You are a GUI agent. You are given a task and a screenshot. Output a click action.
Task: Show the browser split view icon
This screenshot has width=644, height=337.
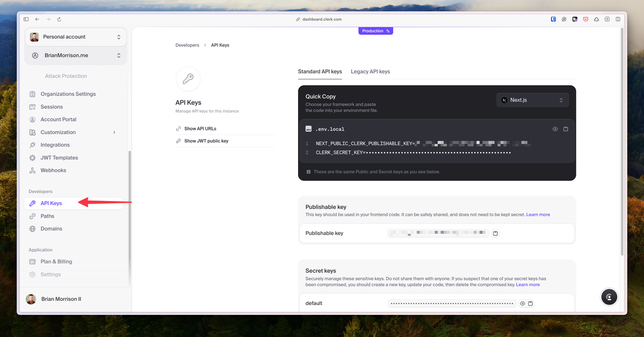pos(618,19)
